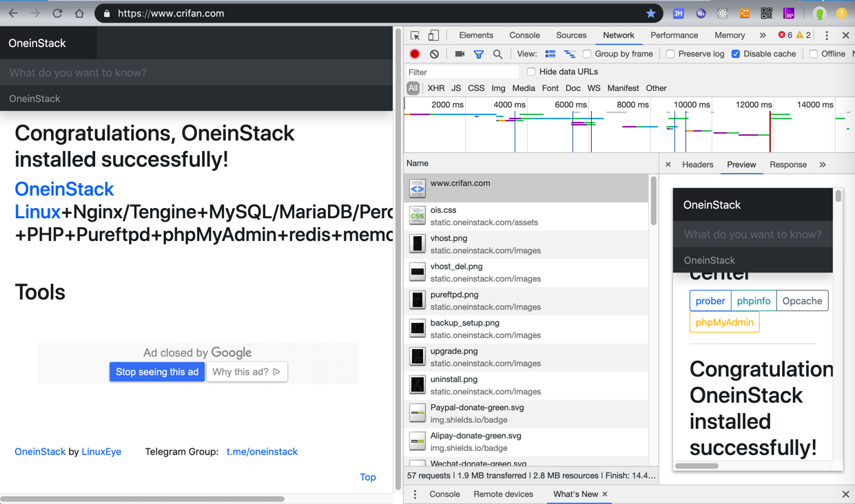The width and height of the screenshot is (855, 504).
Task: Click the network Filter text field
Action: click(462, 72)
